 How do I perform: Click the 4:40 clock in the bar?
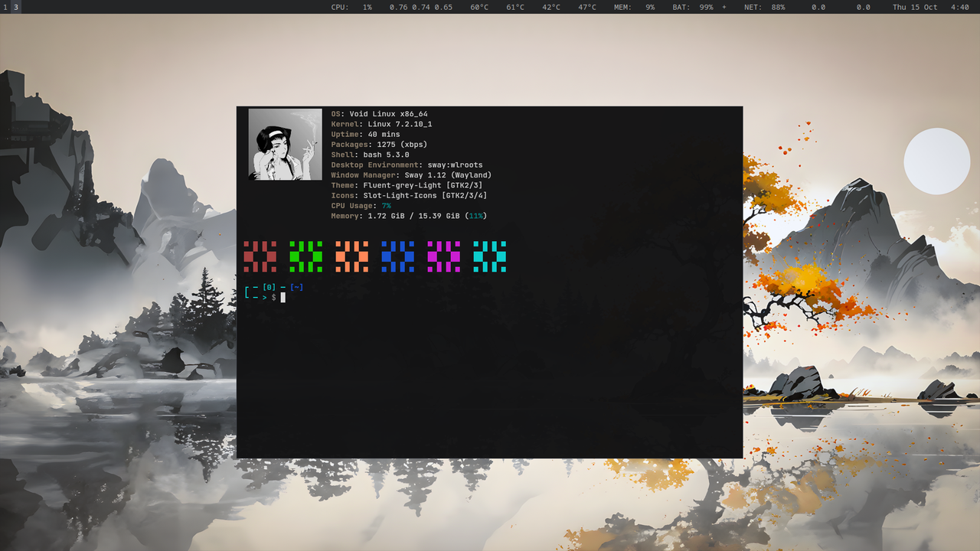pyautogui.click(x=959, y=7)
